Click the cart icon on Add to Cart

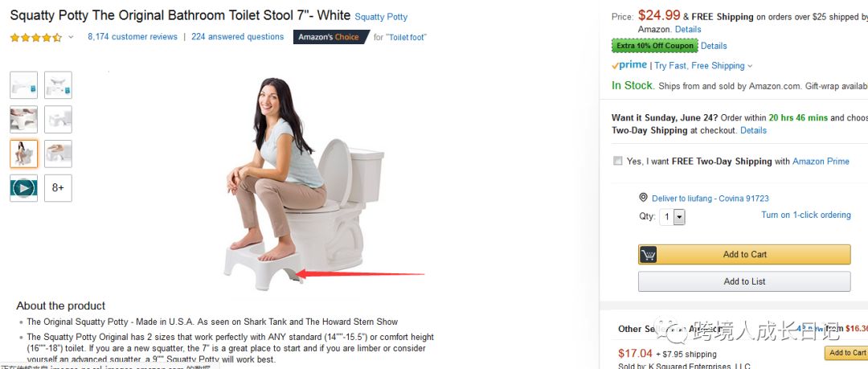coord(649,255)
